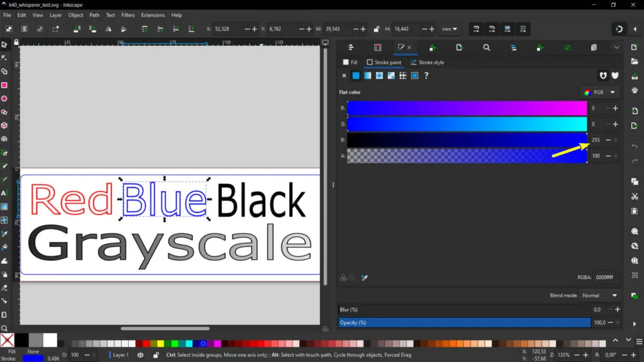The image size is (644, 362).
Task: Activate the Rectangle tool
Action: point(4,85)
